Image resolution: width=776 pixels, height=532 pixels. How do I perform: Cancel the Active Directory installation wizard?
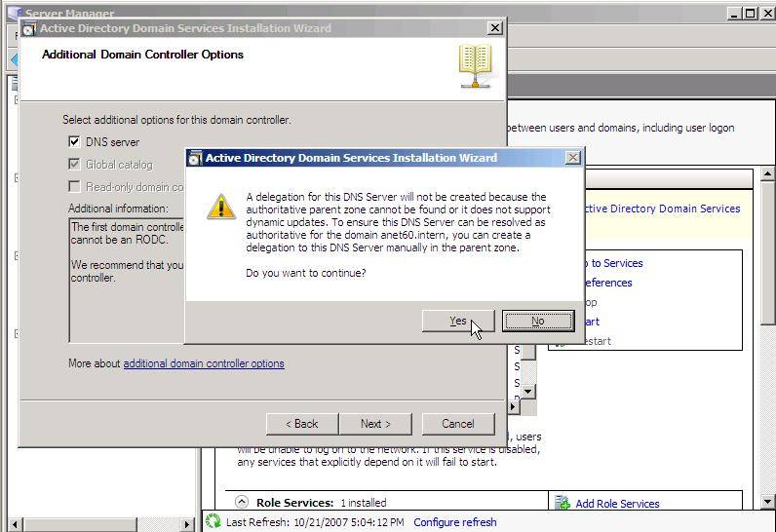458,424
